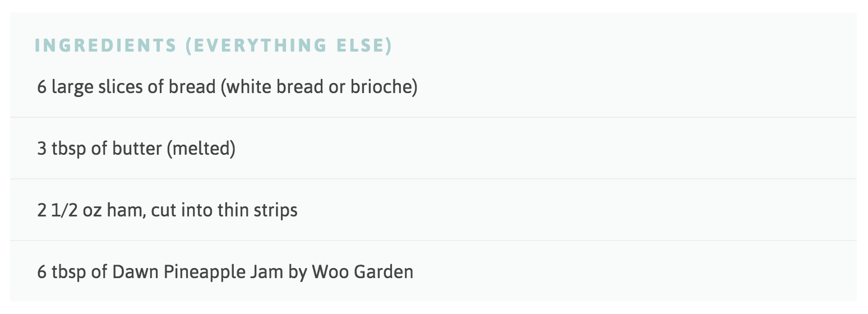Select the melted butter ingredient row
868x314 pixels.
[x=433, y=149]
